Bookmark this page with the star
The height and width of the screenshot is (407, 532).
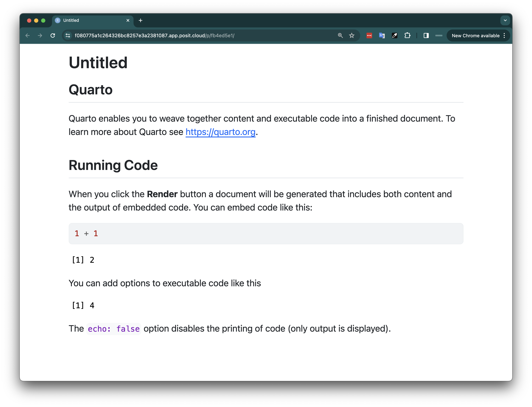(352, 36)
